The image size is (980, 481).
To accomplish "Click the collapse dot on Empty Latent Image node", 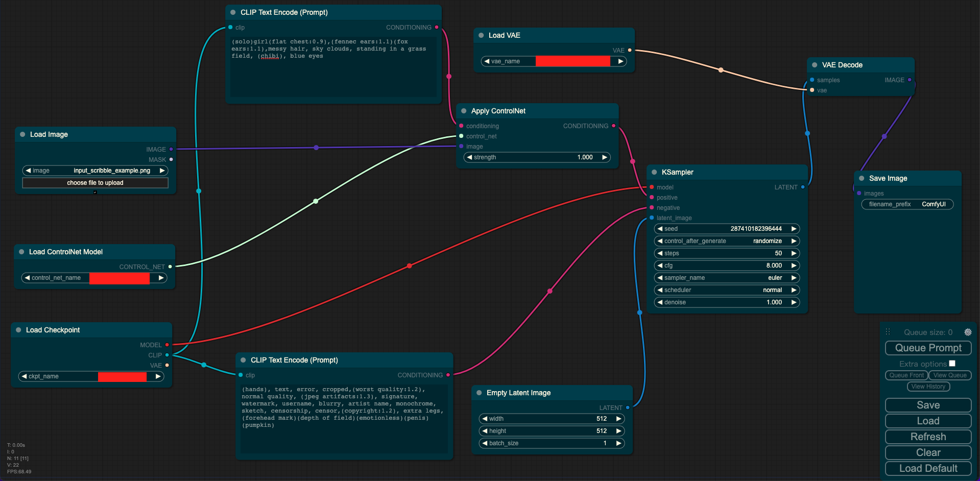I will 479,393.
